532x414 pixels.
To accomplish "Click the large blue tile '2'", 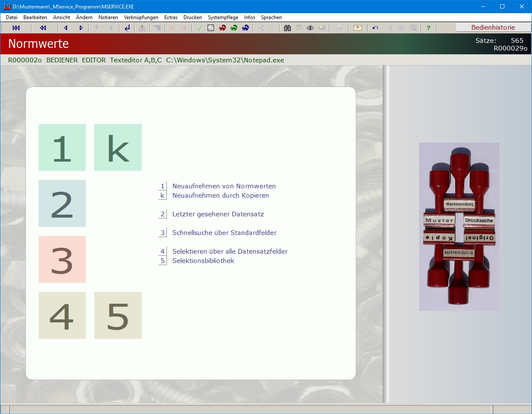I will (62, 203).
